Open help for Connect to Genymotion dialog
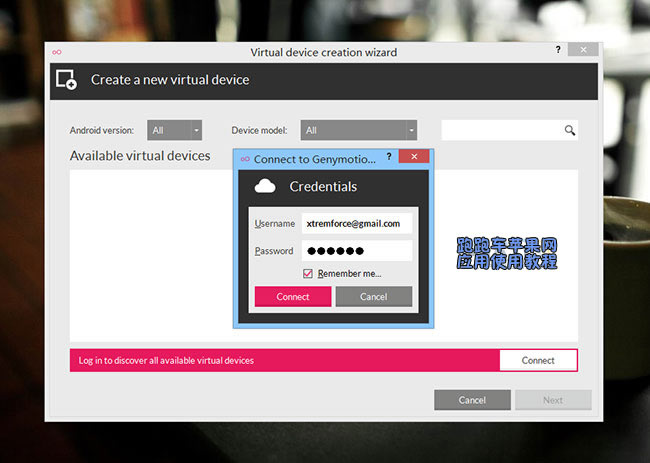Screen dimensions: 650x463 [x=389, y=156]
